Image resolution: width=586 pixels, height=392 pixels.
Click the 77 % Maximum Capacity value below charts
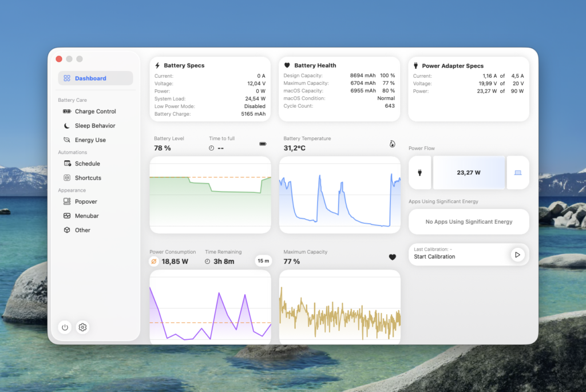[x=291, y=262]
